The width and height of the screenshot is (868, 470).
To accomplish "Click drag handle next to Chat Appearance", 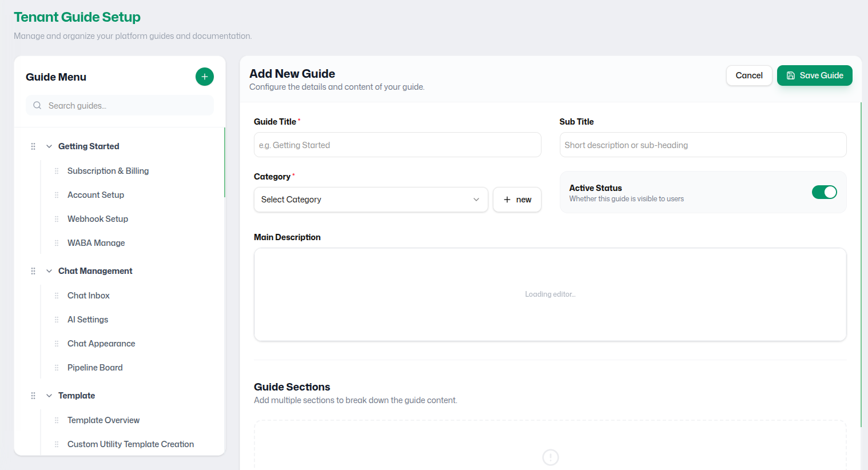I will tap(57, 344).
